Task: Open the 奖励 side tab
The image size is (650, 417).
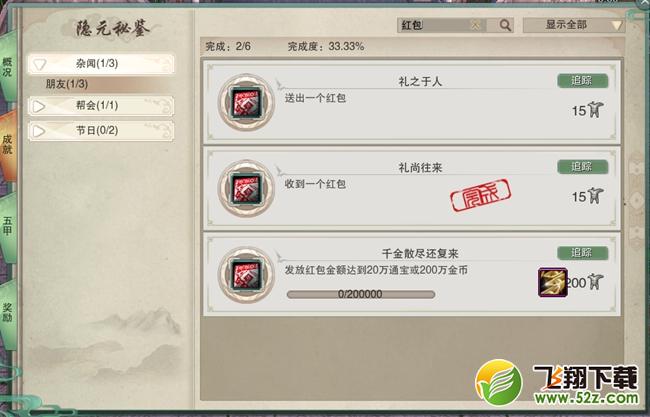Action: (7, 313)
